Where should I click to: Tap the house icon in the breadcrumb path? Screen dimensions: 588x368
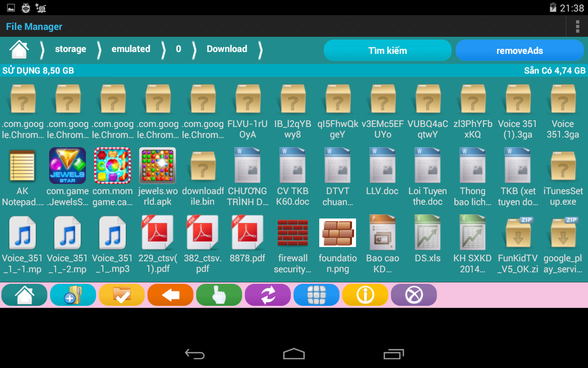(x=19, y=50)
